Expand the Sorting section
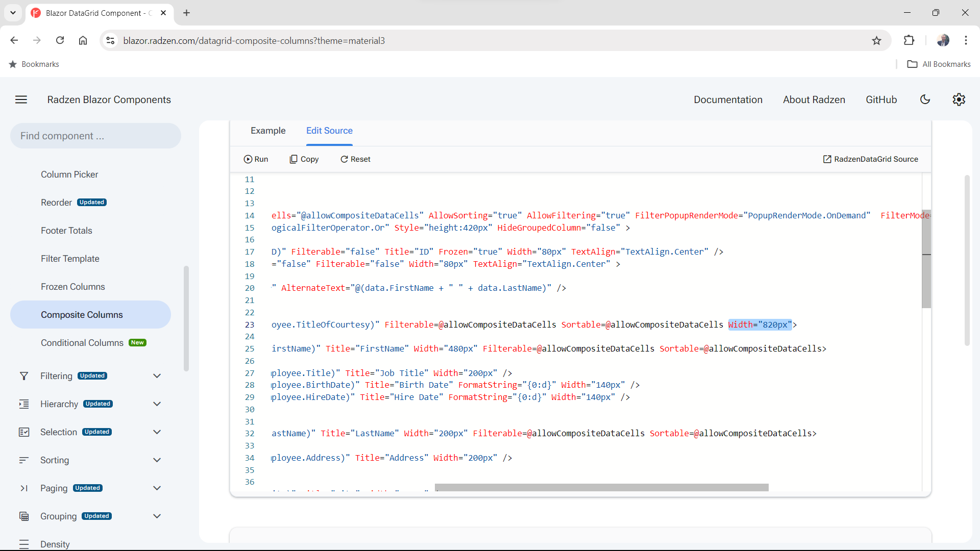Viewport: 980px width, 551px height. 157,460
